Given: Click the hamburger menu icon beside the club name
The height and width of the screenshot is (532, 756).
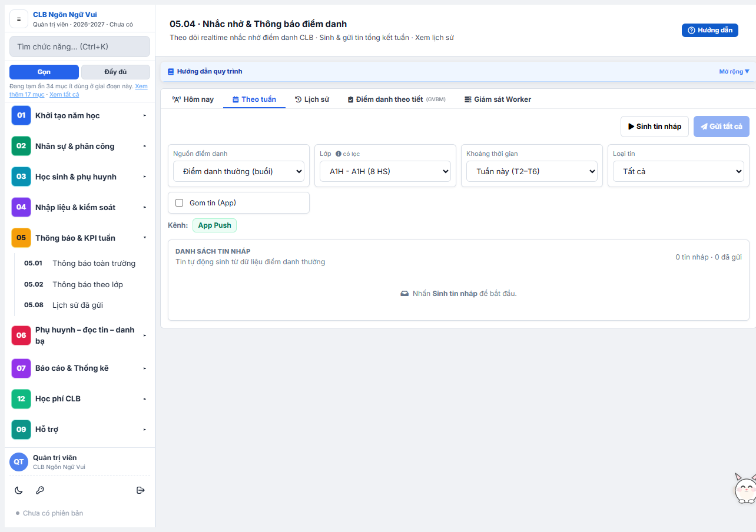Looking at the screenshot, I should 19,19.
